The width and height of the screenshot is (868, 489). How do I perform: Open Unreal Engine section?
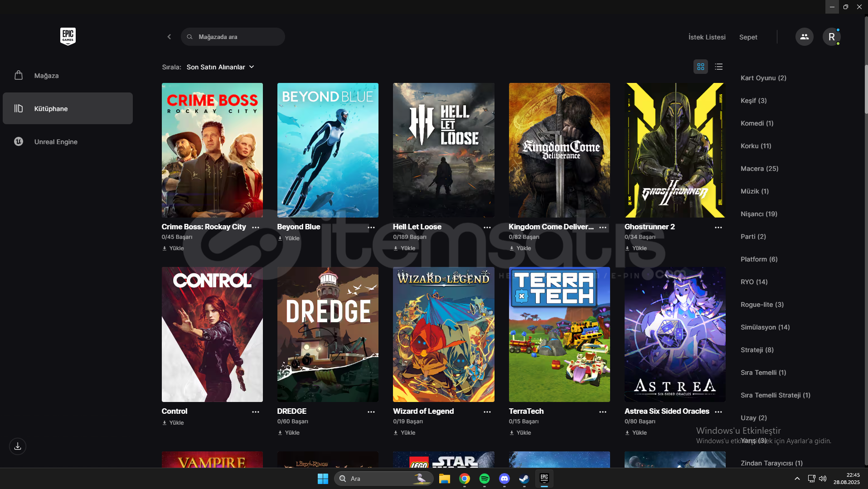point(68,142)
